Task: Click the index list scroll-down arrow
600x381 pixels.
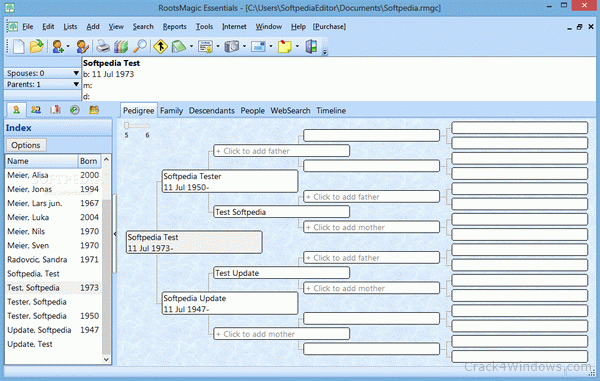Action: pyautogui.click(x=106, y=359)
